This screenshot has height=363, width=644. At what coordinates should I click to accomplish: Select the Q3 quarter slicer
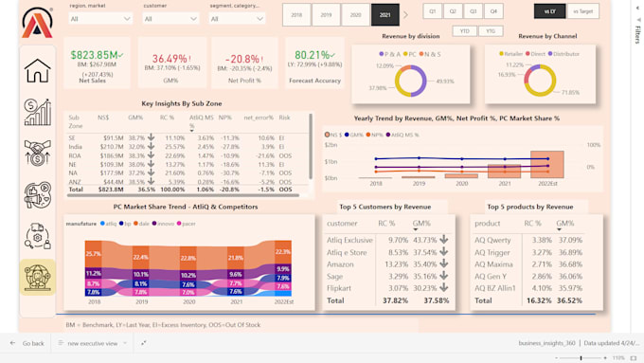[x=474, y=11]
